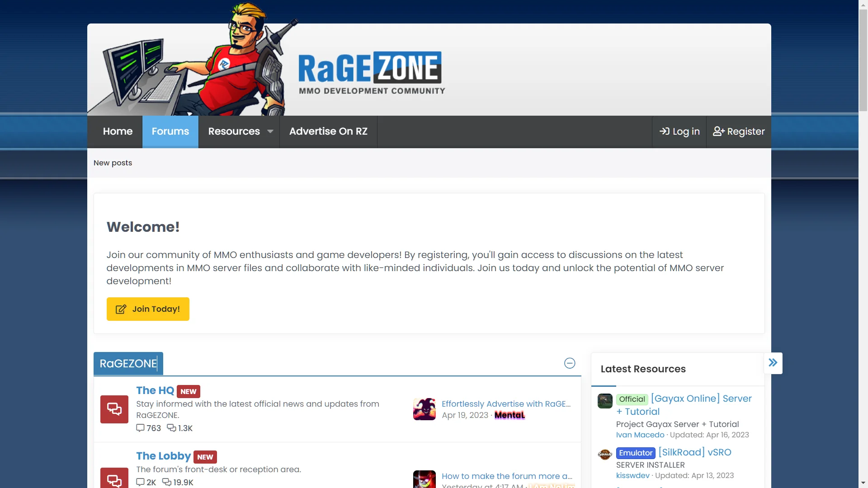This screenshot has width=868, height=488.
Task: Click scrollbar down arrow
Action: (863, 483)
